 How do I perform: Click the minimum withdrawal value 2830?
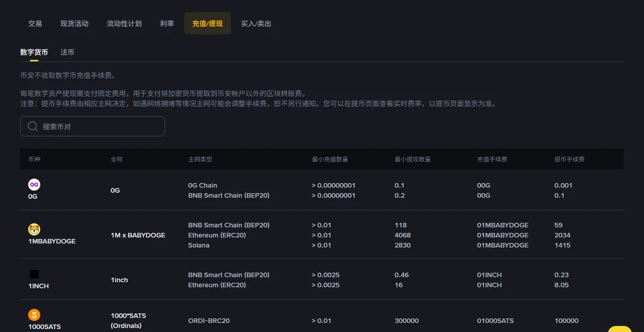coord(402,245)
